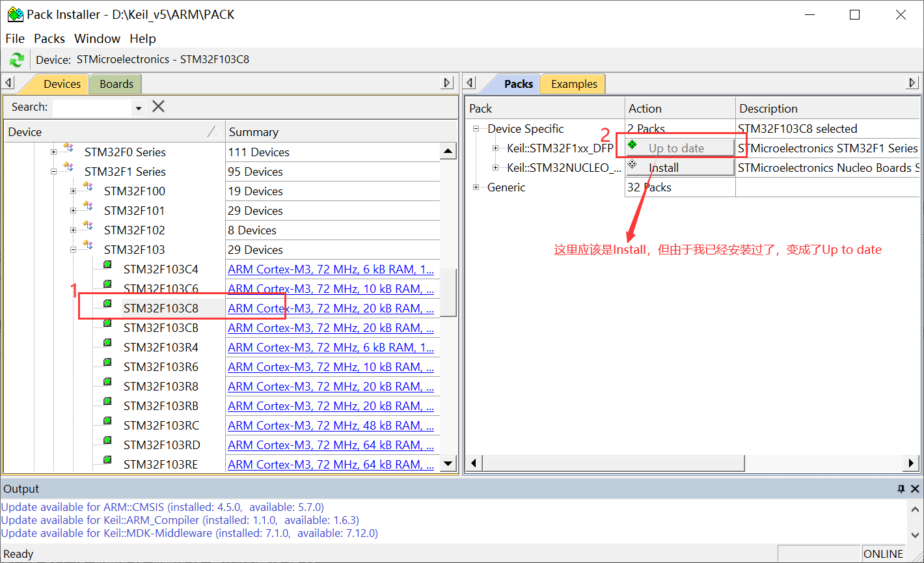Expand the Keil::STM32NUCLEO pack
This screenshot has width=924, height=563.
click(x=496, y=168)
